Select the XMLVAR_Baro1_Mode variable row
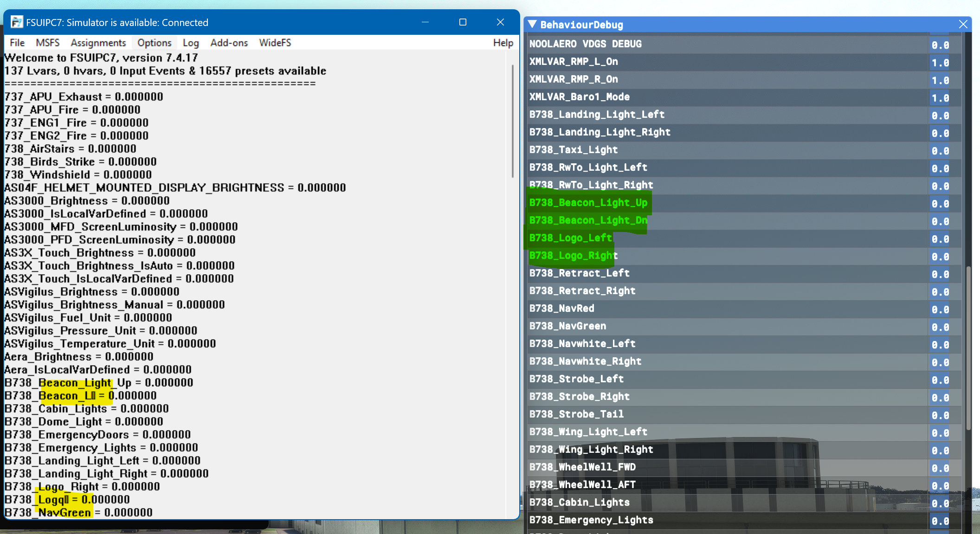The width and height of the screenshot is (980, 534). tap(745, 97)
